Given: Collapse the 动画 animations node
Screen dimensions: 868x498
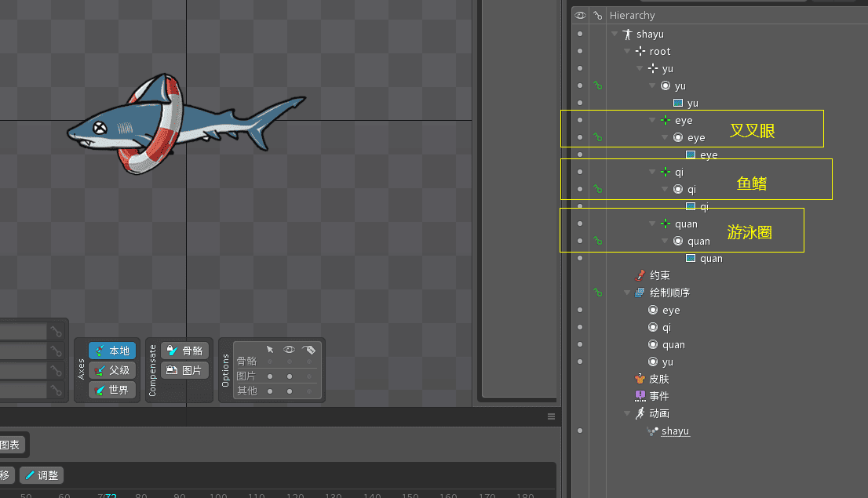Looking at the screenshot, I should pos(627,413).
